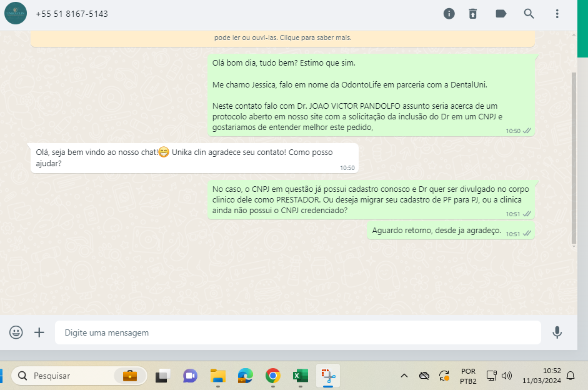The width and height of the screenshot is (588, 390).
Task: Click chat vertical scrollbar thumb
Action: click(574, 157)
